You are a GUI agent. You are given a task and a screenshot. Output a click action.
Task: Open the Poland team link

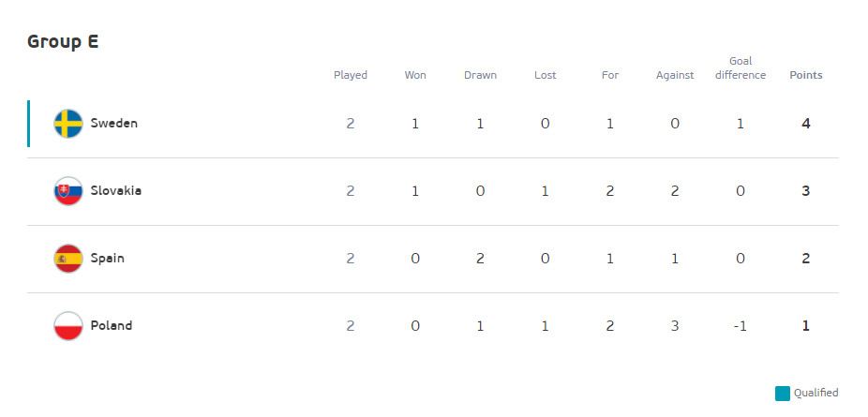coord(112,326)
